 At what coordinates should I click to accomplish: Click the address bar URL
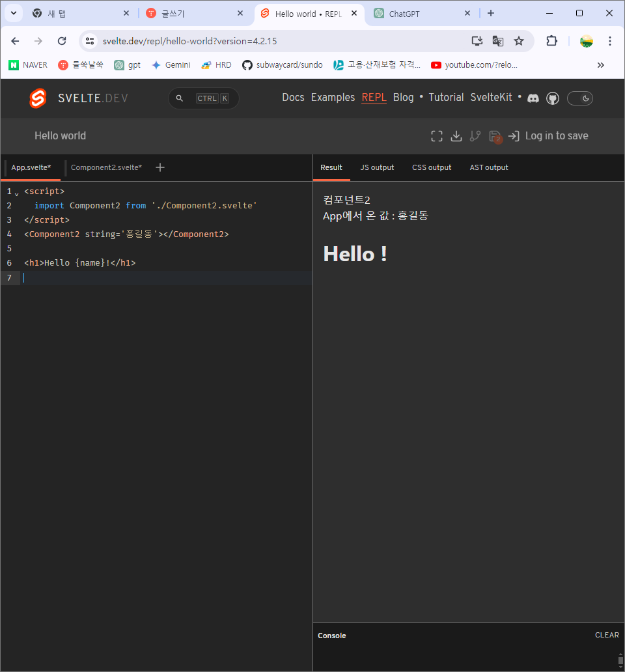click(189, 41)
